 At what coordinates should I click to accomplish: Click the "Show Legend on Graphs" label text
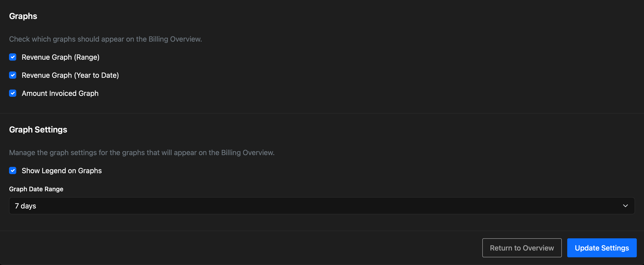coord(62,171)
